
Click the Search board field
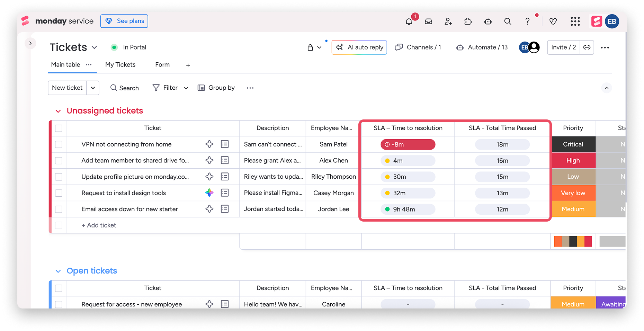tap(124, 88)
